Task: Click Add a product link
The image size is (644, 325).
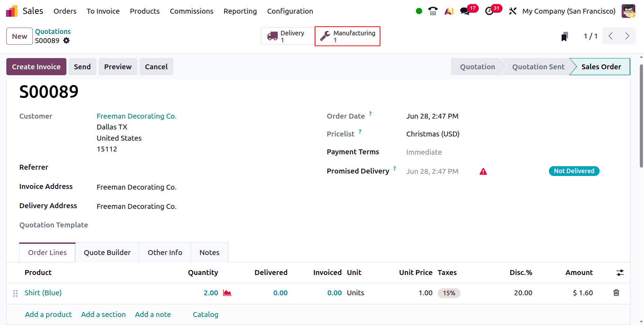Action: [48, 315]
